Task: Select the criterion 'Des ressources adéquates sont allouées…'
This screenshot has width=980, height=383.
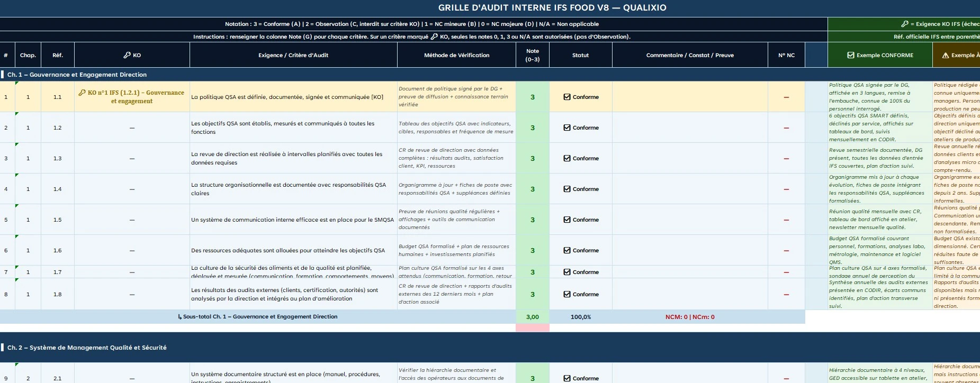Action: tap(293, 250)
